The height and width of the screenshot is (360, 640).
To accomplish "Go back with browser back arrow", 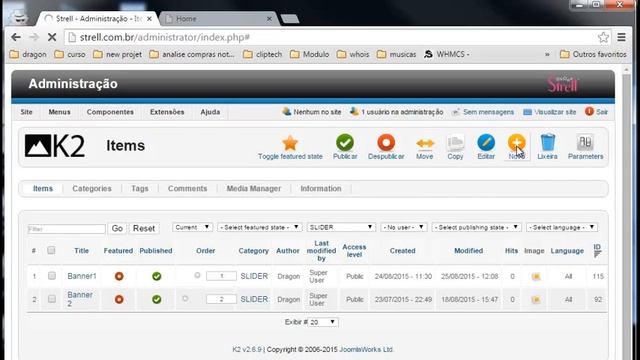I will (16, 37).
